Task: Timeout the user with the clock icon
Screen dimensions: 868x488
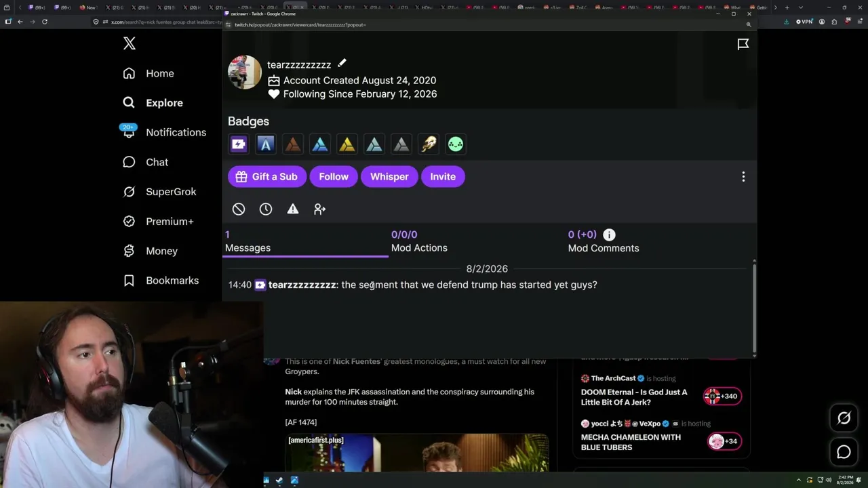Action: coord(266,209)
